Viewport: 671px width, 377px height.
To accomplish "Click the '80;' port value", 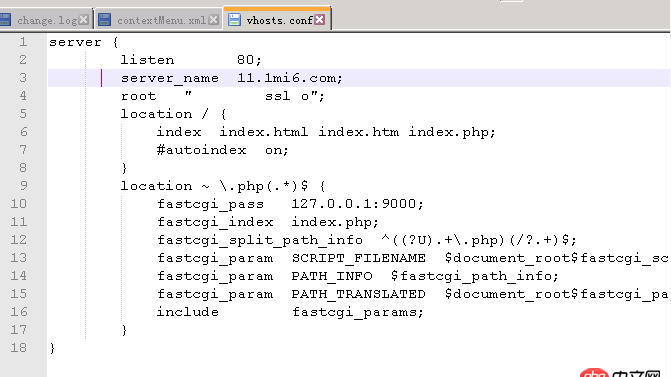I will [249, 60].
